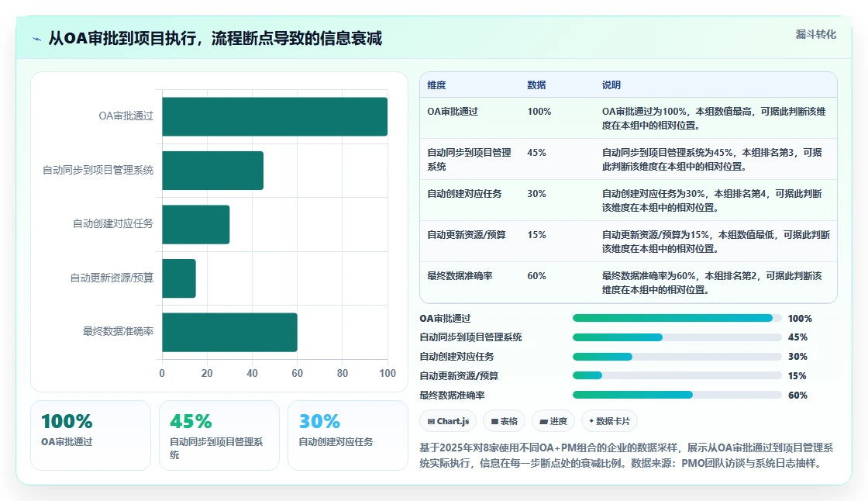Click the 自动创建对应任务 label on the chart axis

(113, 223)
